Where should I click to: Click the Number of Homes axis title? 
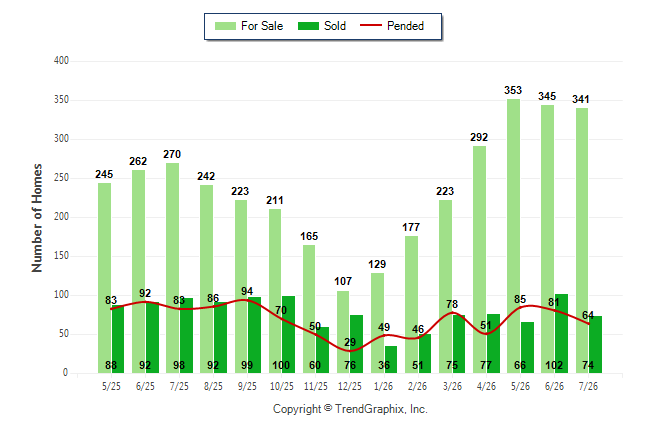tap(37, 218)
